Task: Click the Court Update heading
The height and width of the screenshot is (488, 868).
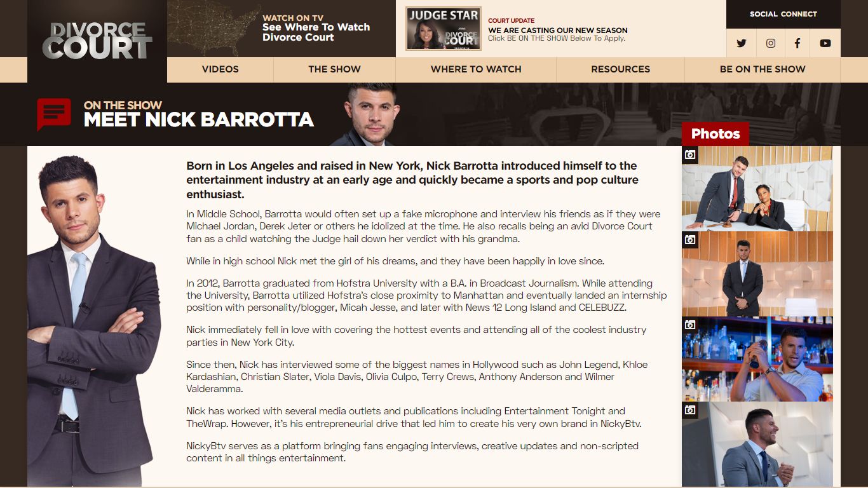Action: click(x=512, y=20)
